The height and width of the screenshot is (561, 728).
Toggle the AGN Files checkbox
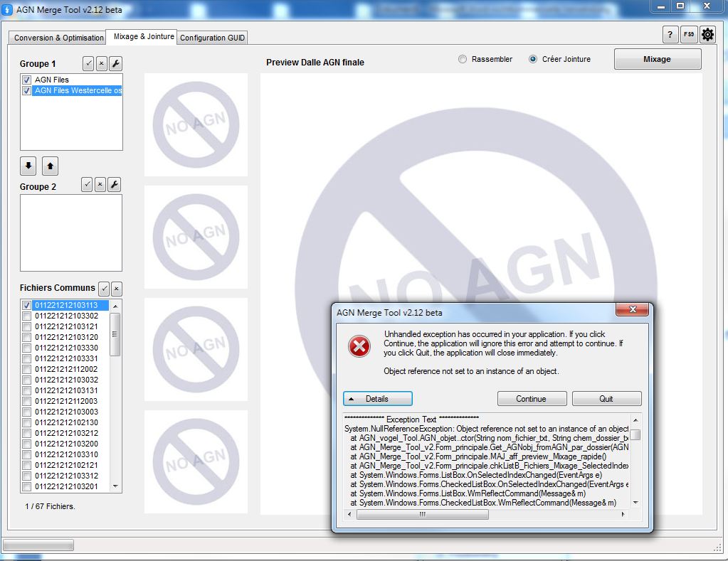[x=26, y=80]
